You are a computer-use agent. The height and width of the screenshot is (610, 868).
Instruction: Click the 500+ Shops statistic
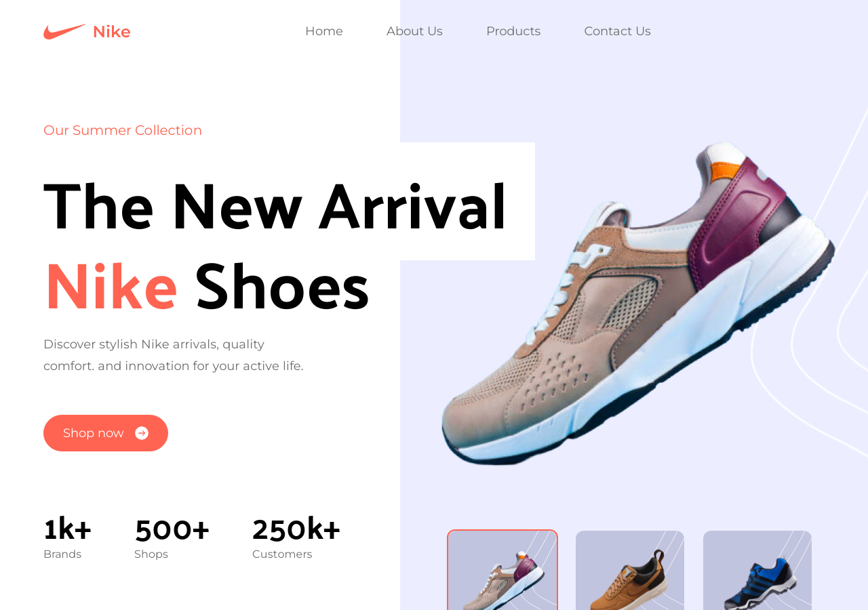point(172,538)
